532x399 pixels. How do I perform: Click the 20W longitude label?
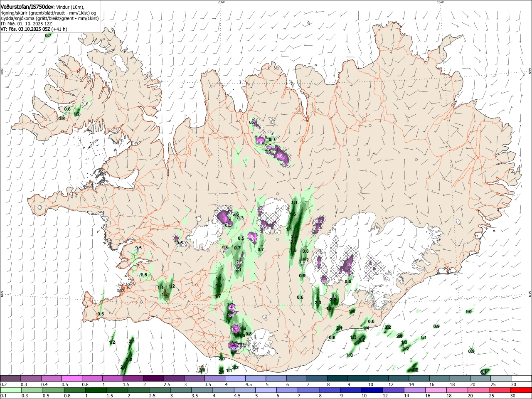click(x=221, y=2)
